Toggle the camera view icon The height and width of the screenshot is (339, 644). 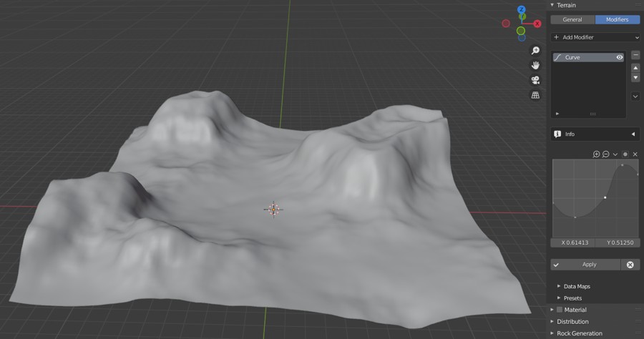(535, 80)
